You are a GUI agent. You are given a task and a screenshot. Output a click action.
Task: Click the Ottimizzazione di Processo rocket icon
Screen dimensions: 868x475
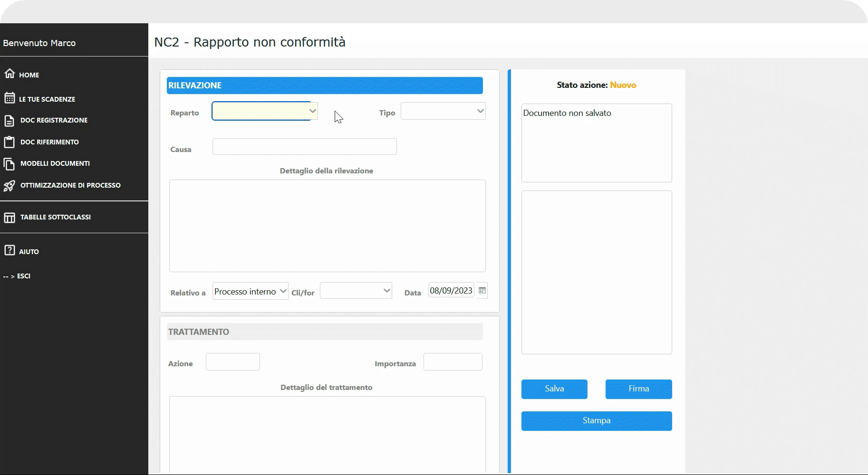click(10, 186)
